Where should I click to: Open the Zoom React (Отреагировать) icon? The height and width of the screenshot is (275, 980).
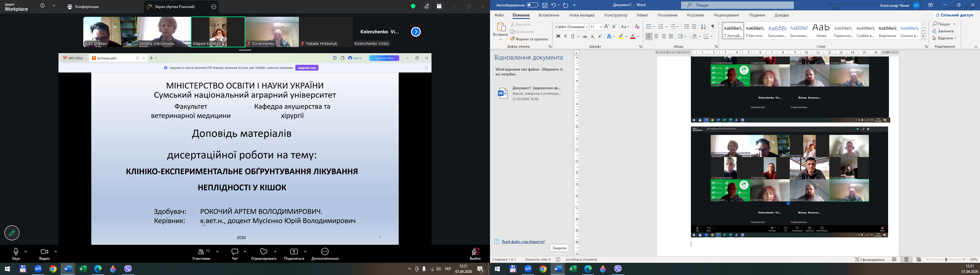pyautogui.click(x=264, y=252)
